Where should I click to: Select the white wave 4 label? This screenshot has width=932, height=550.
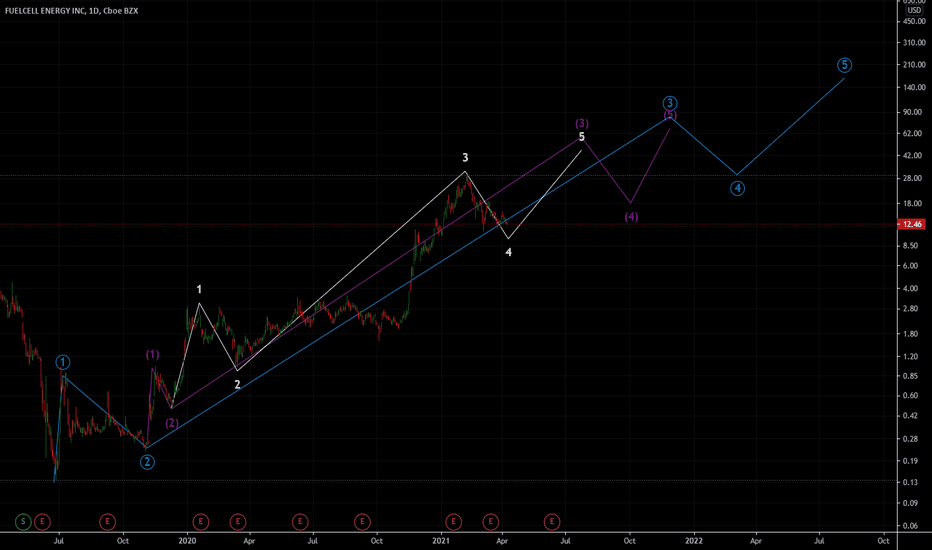[508, 252]
